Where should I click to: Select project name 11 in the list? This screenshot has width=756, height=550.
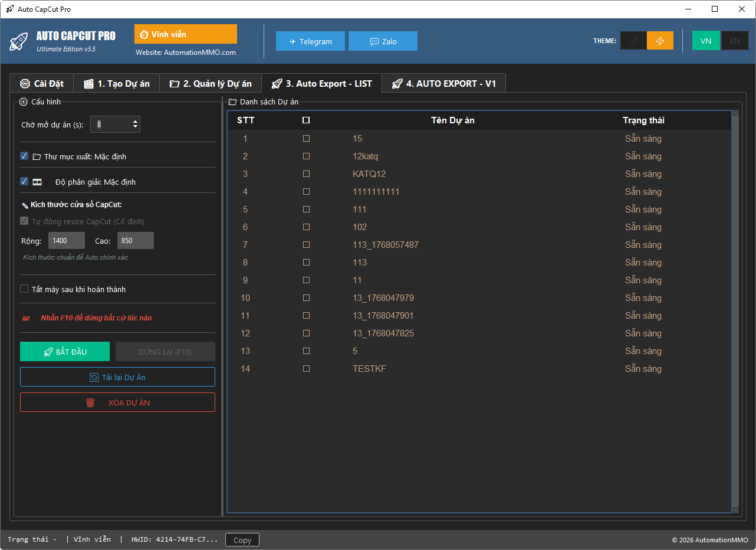point(357,280)
